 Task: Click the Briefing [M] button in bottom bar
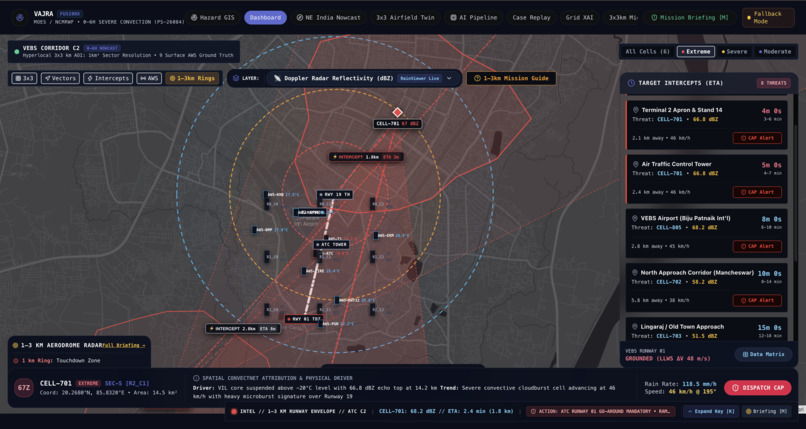(x=767, y=412)
